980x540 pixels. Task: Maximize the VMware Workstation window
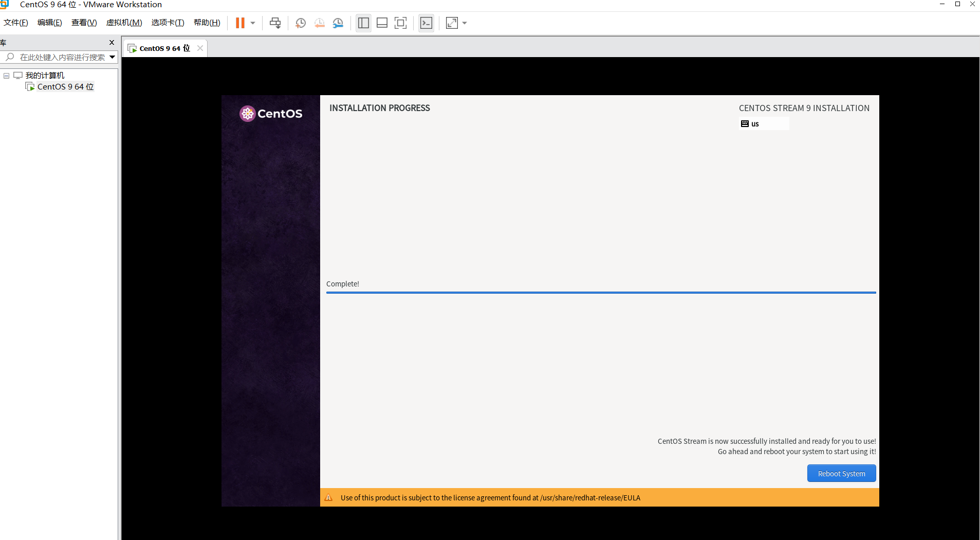tap(957, 4)
